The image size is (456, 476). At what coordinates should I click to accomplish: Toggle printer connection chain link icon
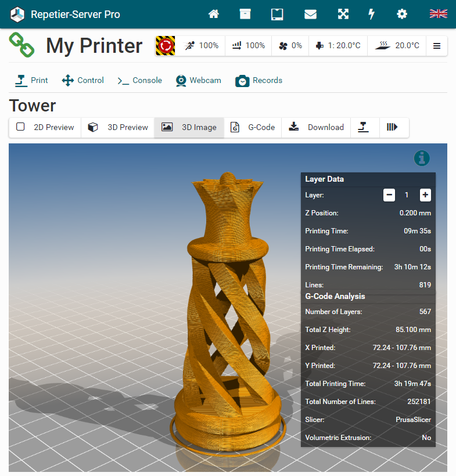22,45
